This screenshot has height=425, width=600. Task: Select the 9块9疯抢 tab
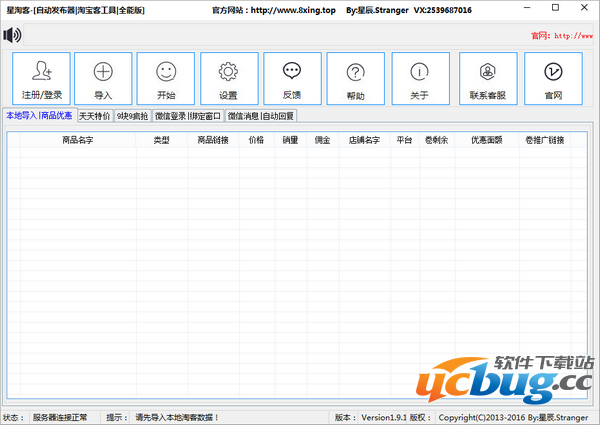tap(133, 116)
